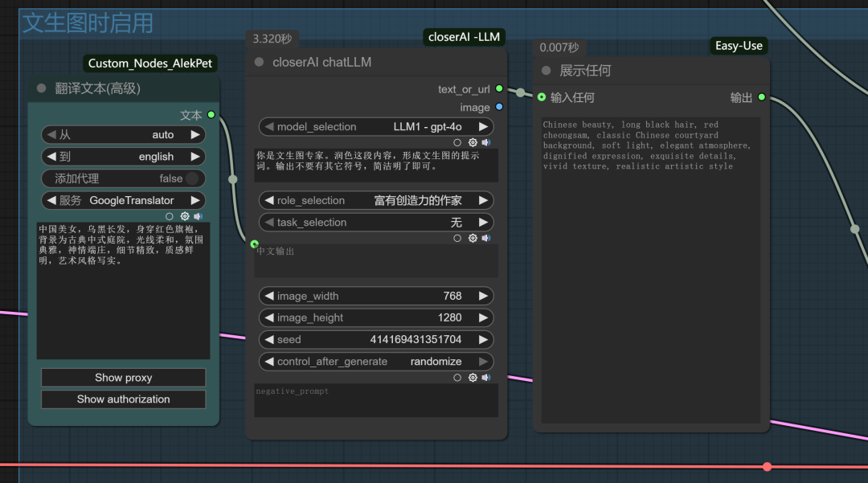The image size is (868, 483).
Task: Click the closerAI chatLLM node title
Action: tap(321, 63)
